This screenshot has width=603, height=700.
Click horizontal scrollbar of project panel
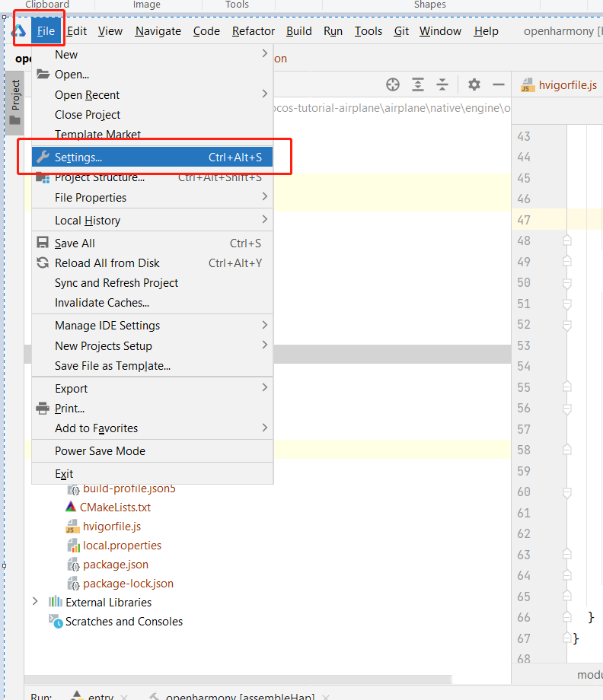coord(238,679)
